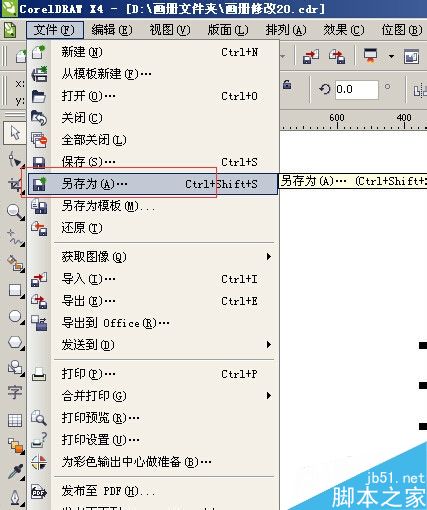Image resolution: width=427 pixels, height=510 pixels.
Task: Choose 还原(T) menu entry
Action: tap(153, 228)
